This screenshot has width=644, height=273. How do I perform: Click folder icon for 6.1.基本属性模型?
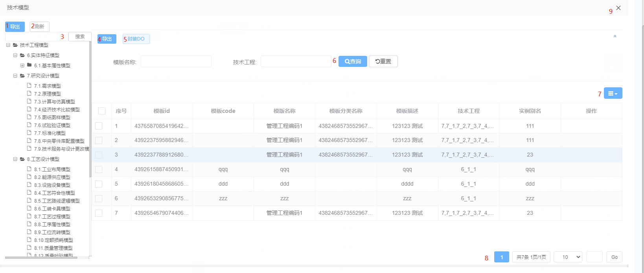click(x=29, y=65)
